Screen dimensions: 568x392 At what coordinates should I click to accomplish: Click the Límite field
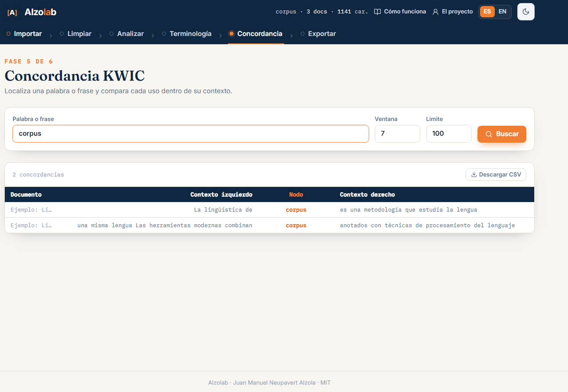click(x=449, y=134)
